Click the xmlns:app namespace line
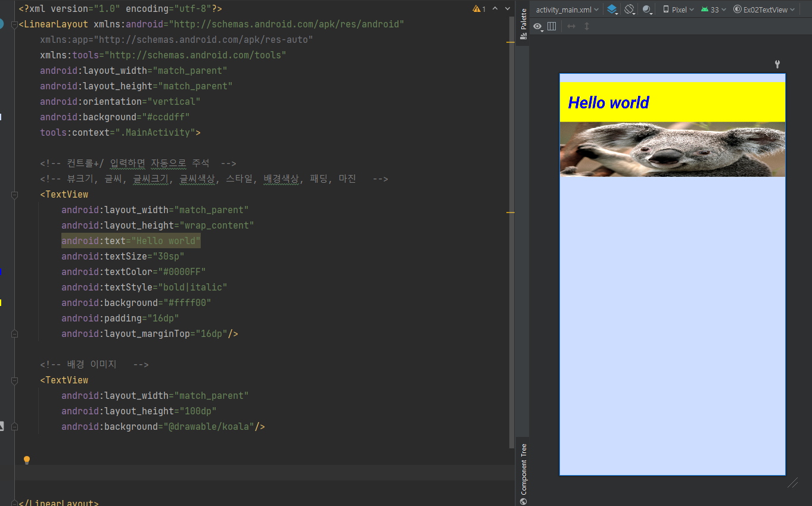 (x=176, y=40)
